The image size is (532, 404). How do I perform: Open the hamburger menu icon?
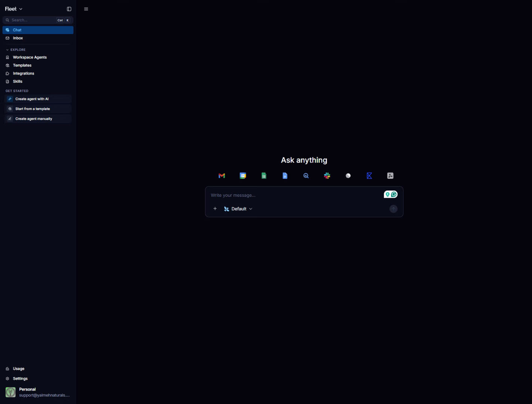coord(86,9)
